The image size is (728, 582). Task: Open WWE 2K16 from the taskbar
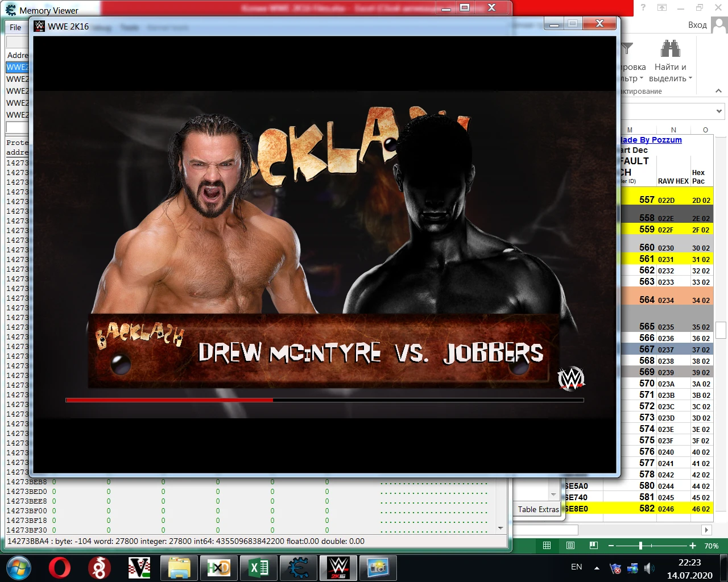click(338, 567)
